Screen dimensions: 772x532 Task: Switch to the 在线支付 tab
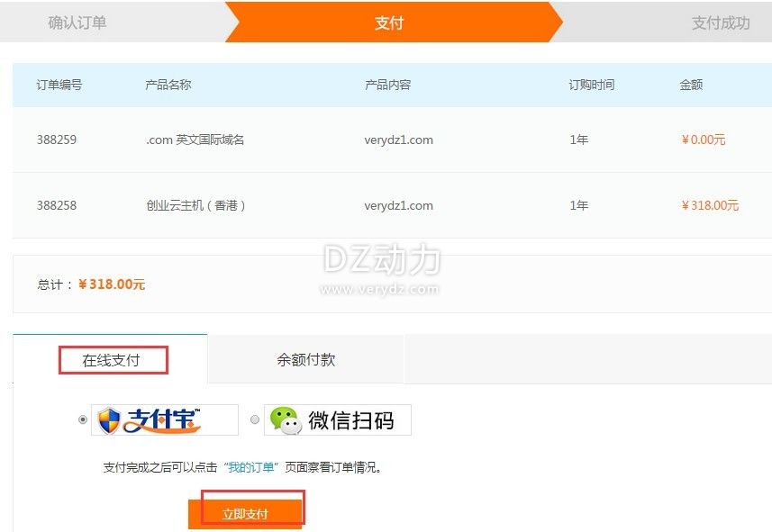tap(111, 360)
